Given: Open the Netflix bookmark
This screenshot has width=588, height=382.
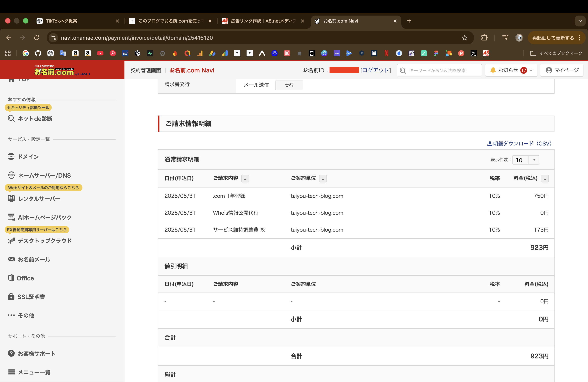Looking at the screenshot, I should [x=386, y=53].
